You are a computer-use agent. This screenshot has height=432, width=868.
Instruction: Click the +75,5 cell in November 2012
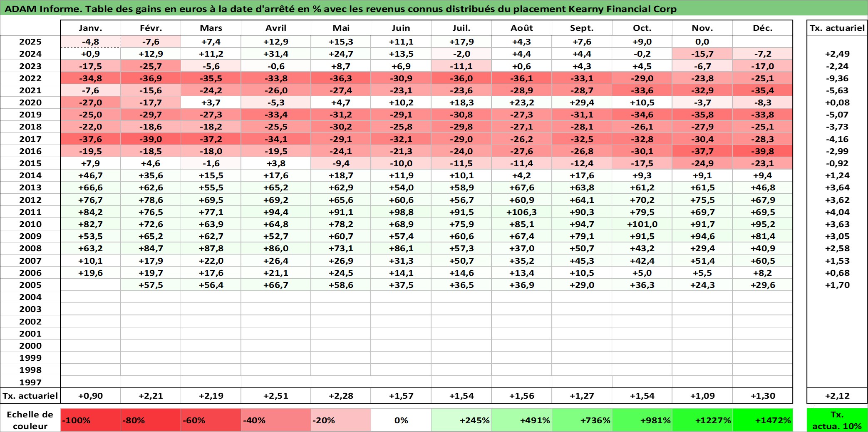point(702,200)
